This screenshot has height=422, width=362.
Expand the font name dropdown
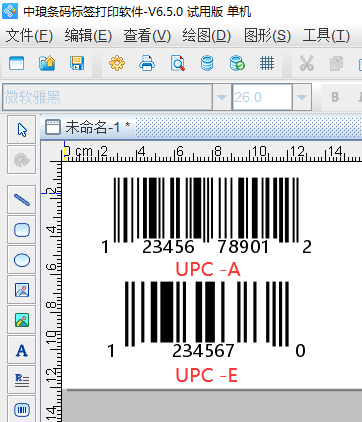tap(222, 97)
